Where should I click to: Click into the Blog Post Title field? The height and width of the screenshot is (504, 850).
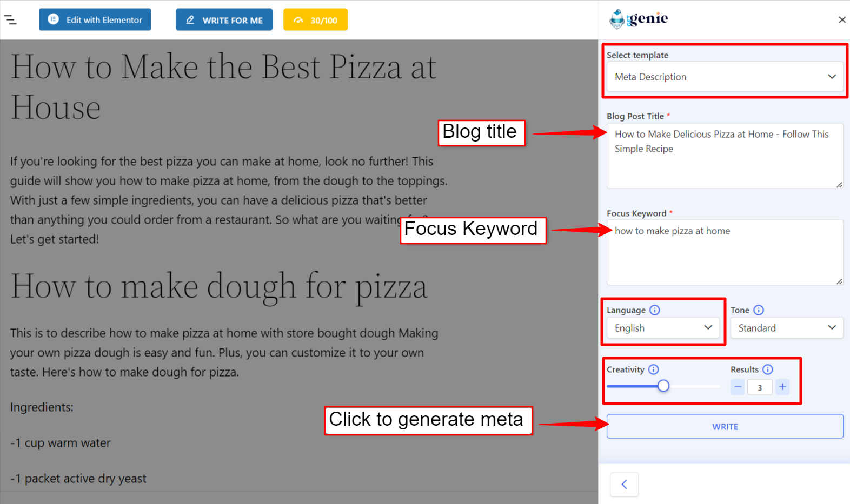725,156
